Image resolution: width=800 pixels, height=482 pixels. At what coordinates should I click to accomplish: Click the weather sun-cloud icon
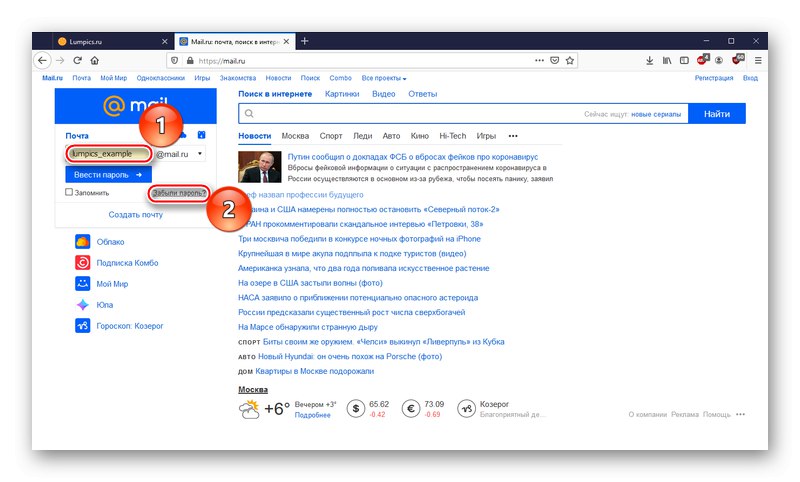[x=249, y=409]
